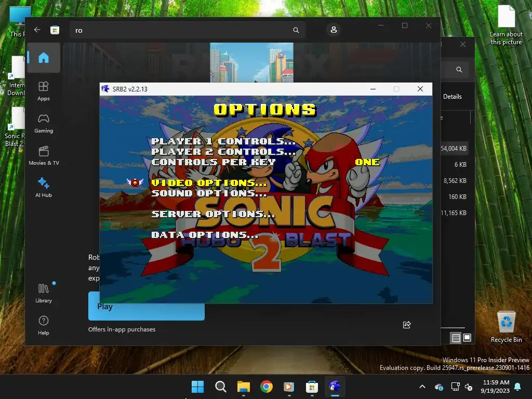532x399 pixels.
Task: Click Learn about this picture desktop icon
Action: tap(506, 25)
